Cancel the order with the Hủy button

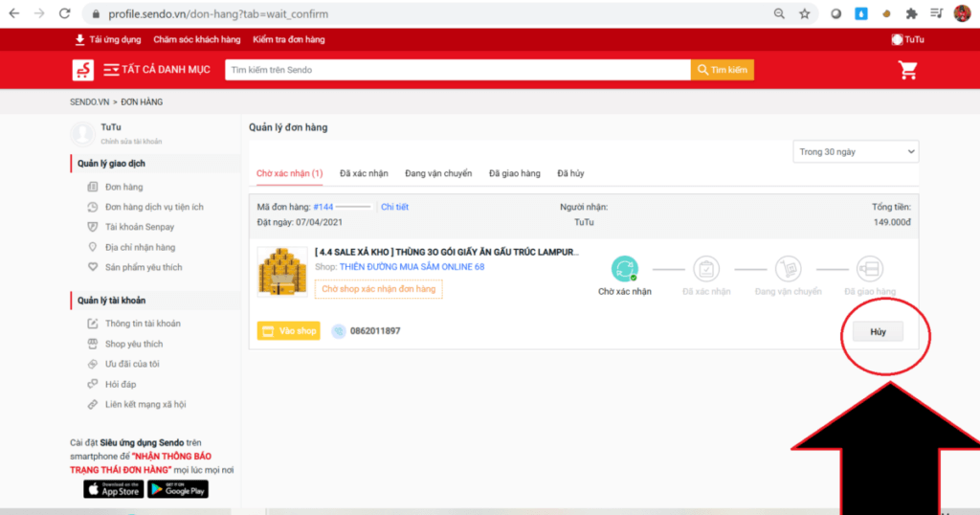[x=879, y=332]
